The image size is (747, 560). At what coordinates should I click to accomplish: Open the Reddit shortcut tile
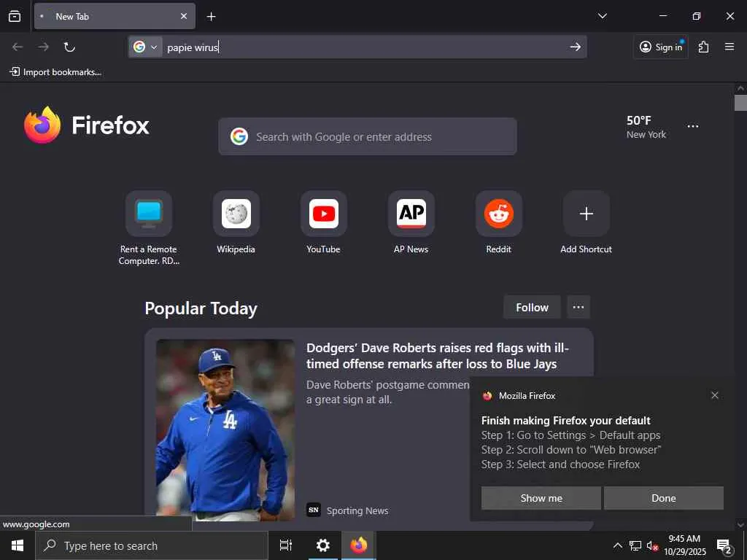(499, 223)
